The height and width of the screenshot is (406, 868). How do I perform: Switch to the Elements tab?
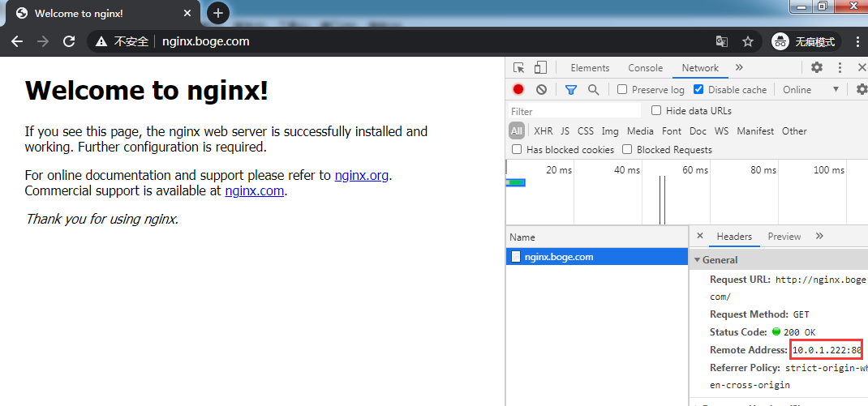coord(590,68)
